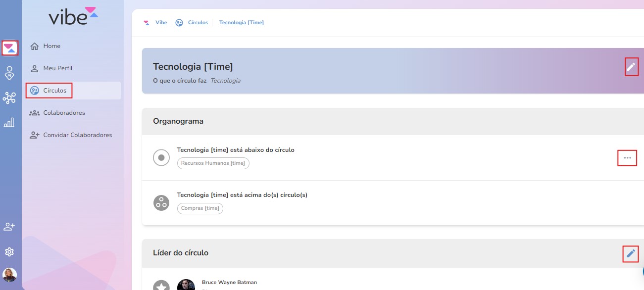The height and width of the screenshot is (290, 644).
Task: Open Convidar Colaboradores menu item
Action: (73, 135)
